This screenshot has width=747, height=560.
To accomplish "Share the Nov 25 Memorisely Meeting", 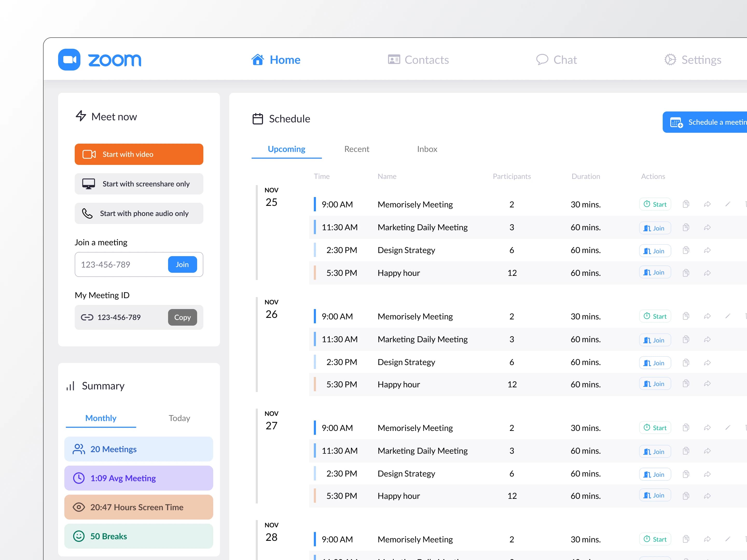I will (x=707, y=204).
